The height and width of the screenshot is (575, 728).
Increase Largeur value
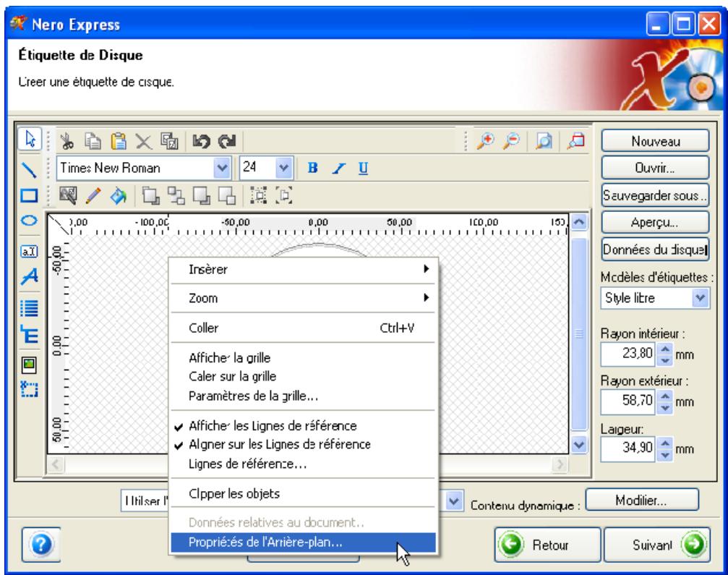pyautogui.click(x=665, y=443)
